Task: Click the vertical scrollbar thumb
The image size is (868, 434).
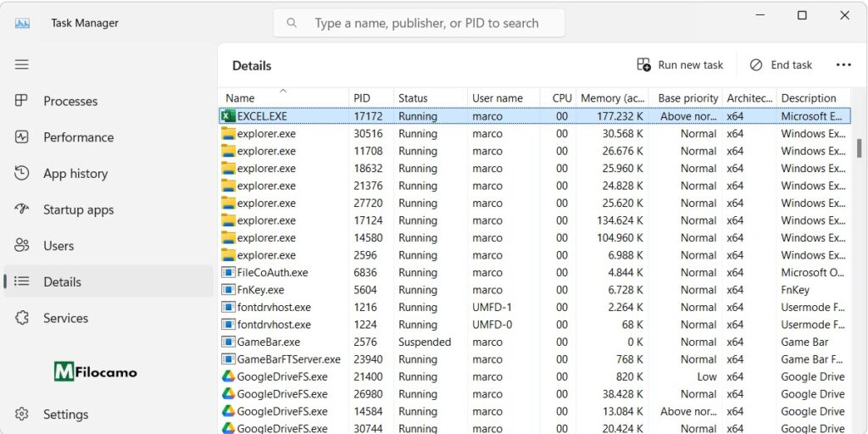Action: [x=860, y=147]
